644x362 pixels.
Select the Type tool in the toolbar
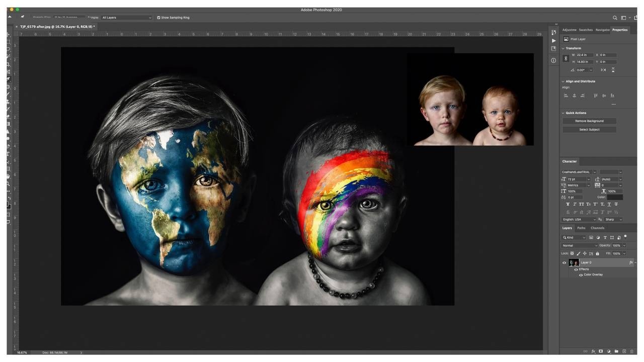tap(9, 154)
